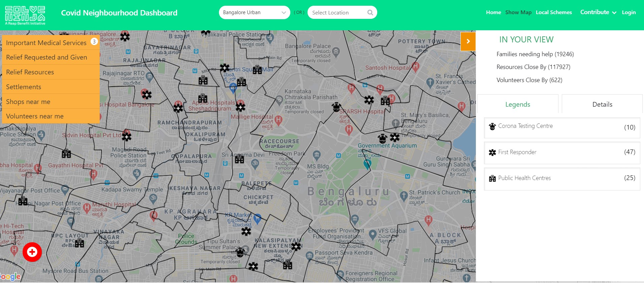644x283 pixels.
Task: Switch to the Details tab
Action: click(x=602, y=104)
